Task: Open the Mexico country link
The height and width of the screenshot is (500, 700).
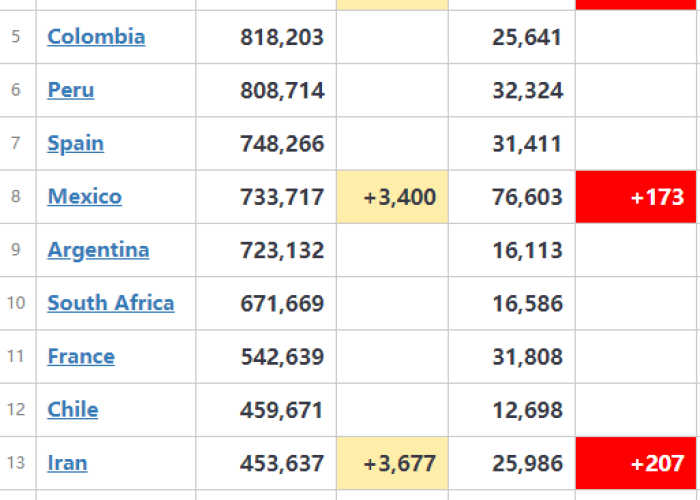Action: point(84,196)
